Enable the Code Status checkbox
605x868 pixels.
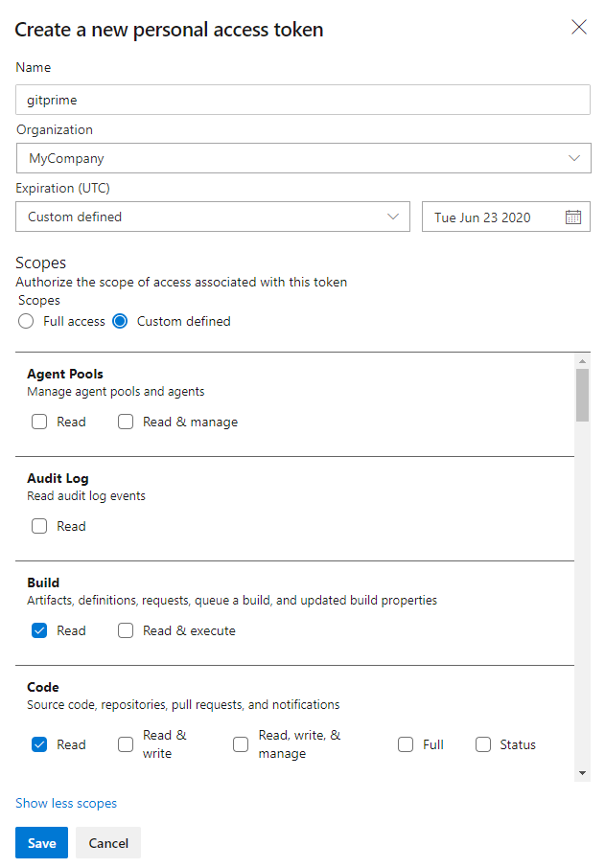click(483, 744)
